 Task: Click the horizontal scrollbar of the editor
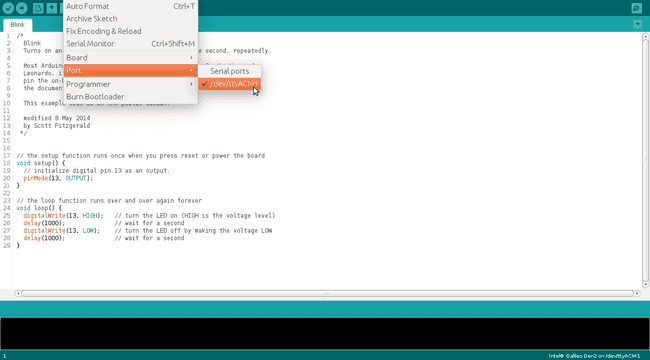pos(326,293)
